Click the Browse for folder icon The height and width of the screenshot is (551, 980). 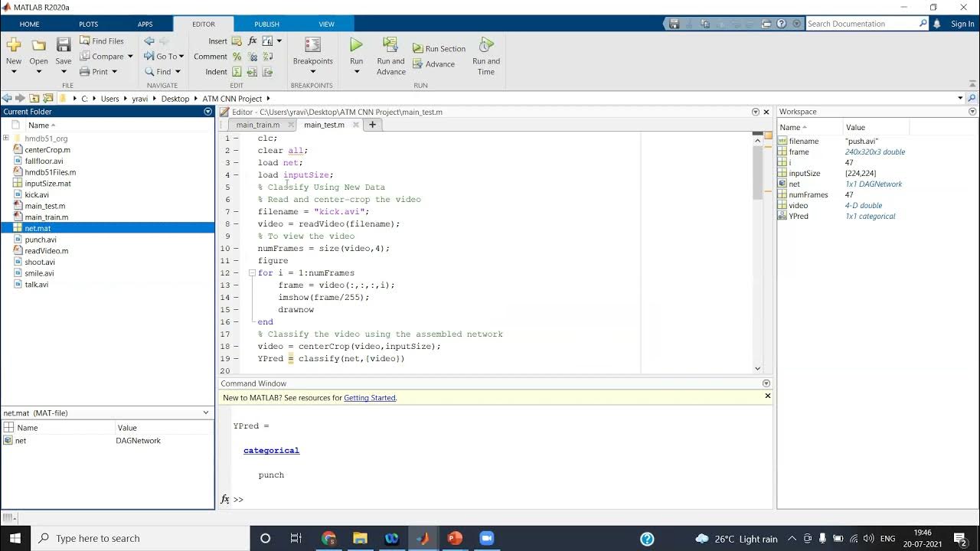[48, 98]
